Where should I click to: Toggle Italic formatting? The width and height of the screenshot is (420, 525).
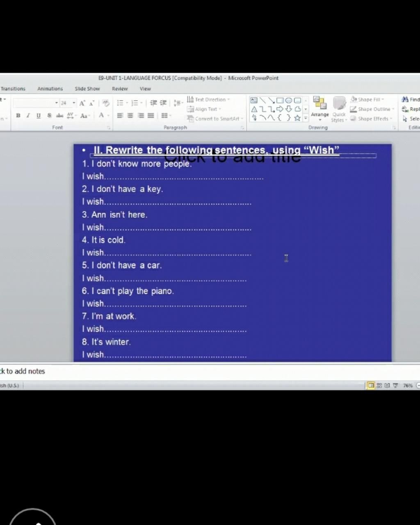[28, 116]
